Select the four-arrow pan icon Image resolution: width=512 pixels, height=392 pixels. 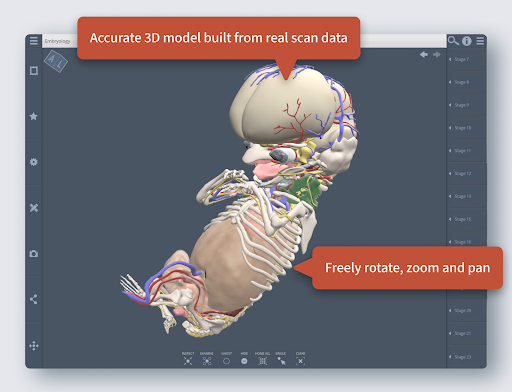34,346
